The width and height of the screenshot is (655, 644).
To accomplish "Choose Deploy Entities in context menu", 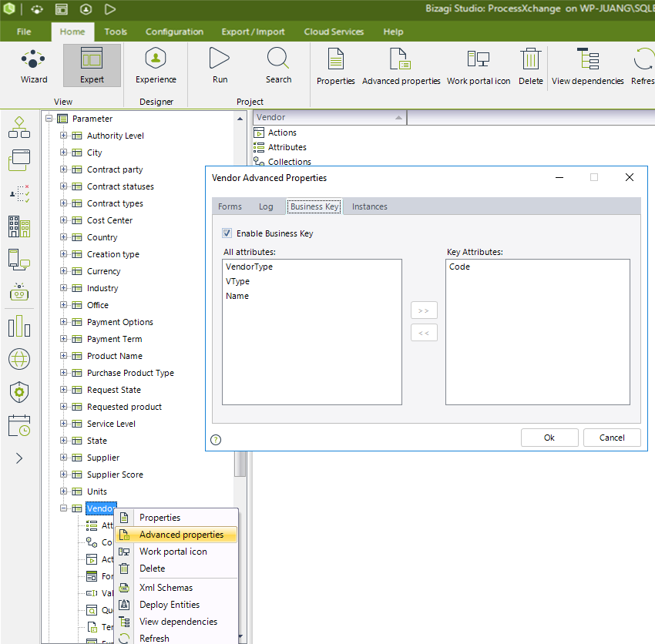I will (x=176, y=604).
